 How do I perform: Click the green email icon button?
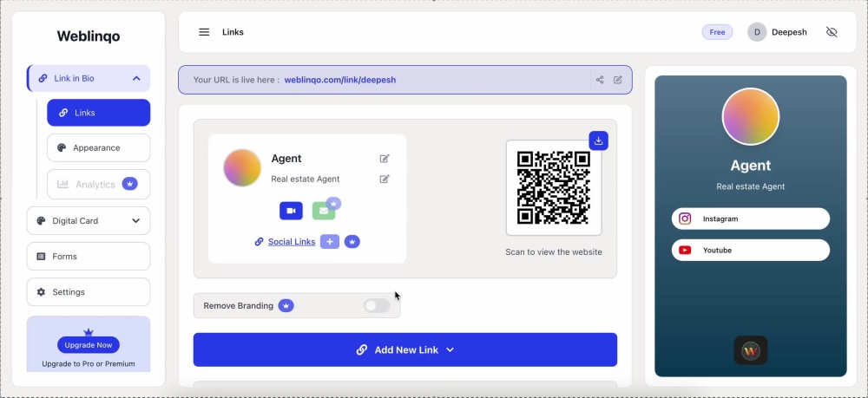[x=323, y=212]
